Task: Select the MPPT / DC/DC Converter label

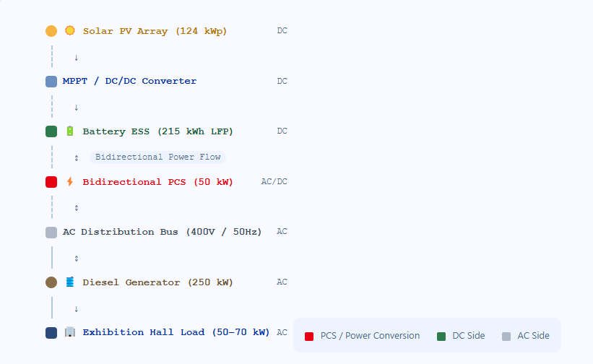Action: click(x=129, y=81)
